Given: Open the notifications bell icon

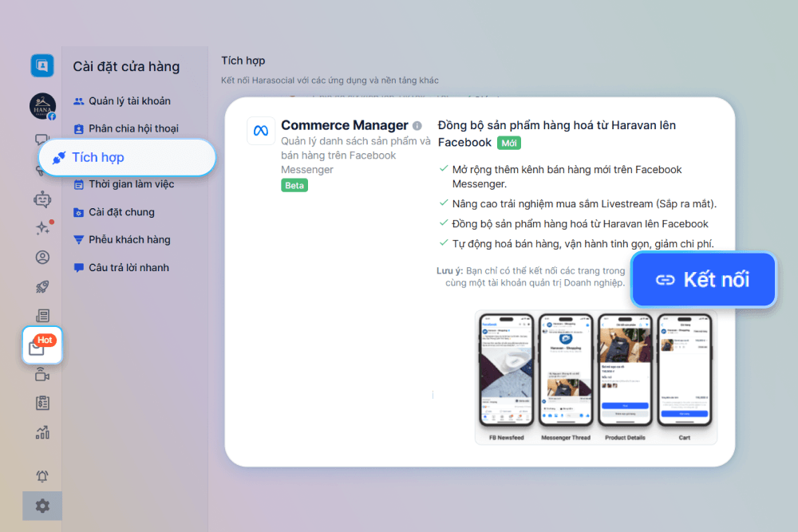Looking at the screenshot, I should point(42,476).
